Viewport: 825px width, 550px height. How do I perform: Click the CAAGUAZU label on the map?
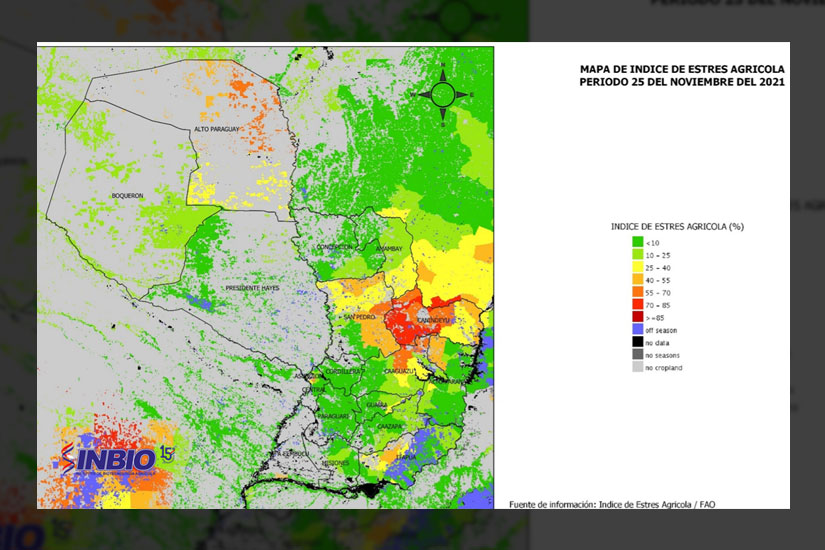tap(399, 371)
